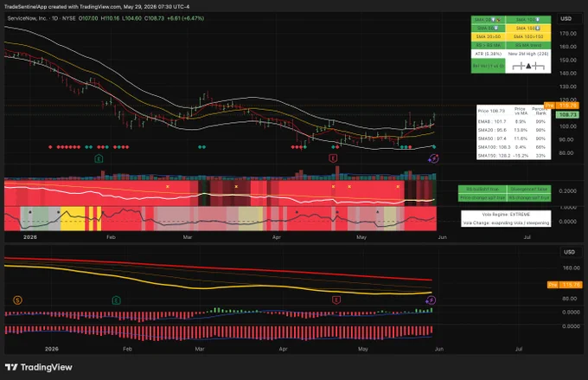
Task: Click the Divergence? false cell
Action: pyautogui.click(x=529, y=189)
